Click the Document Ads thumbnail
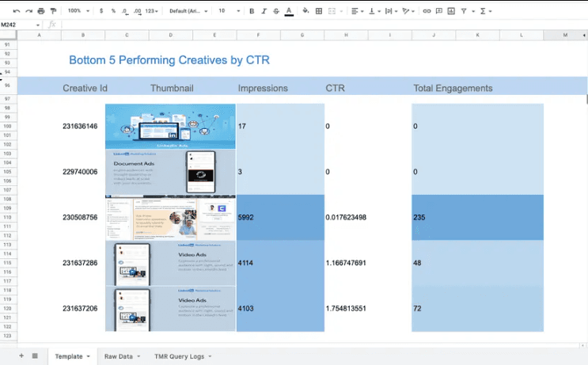Viewport: 588px width, 365px height. coord(170,172)
